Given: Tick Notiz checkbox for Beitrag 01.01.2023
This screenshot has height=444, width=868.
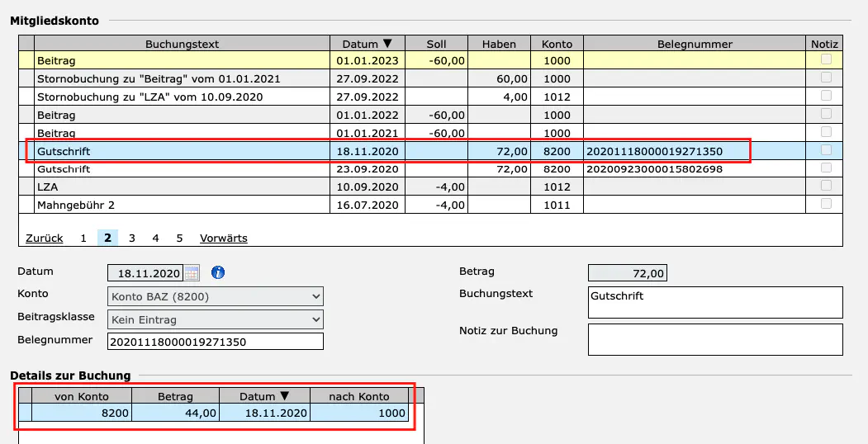Looking at the screenshot, I should (826, 59).
